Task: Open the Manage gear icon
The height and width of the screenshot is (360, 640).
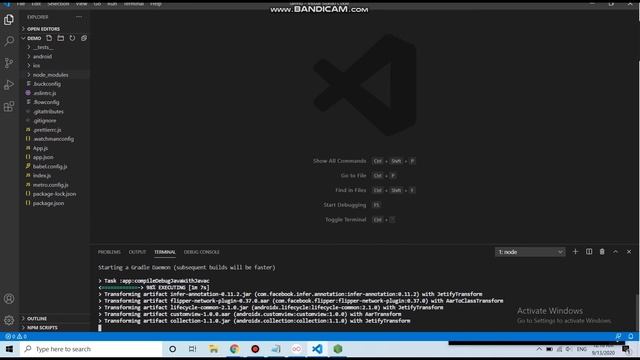Action: (9, 320)
